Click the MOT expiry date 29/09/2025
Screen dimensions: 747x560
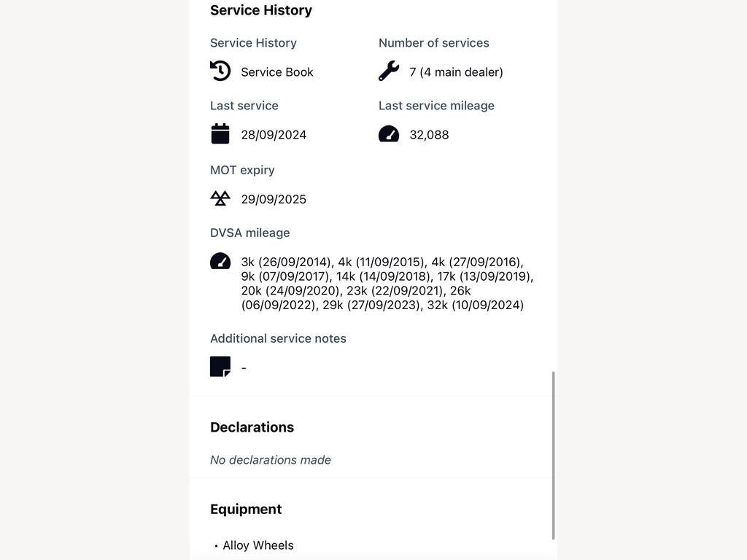click(x=274, y=199)
